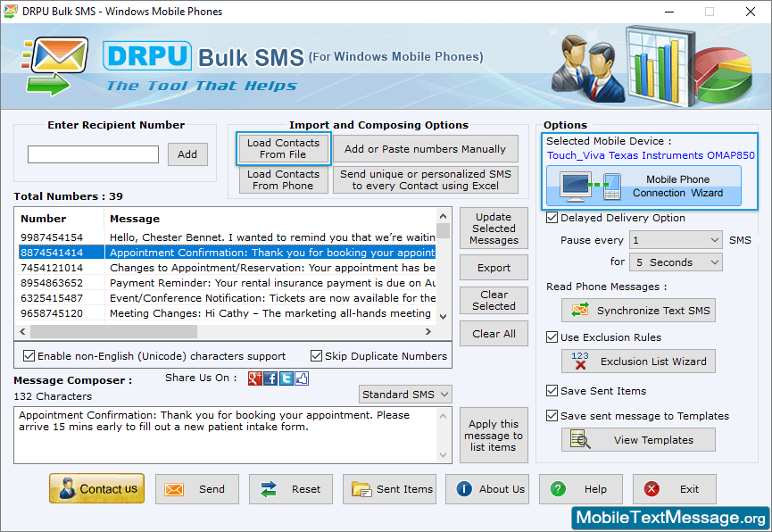Click in the message composer text area
This screenshot has width=772, height=532.
225,435
